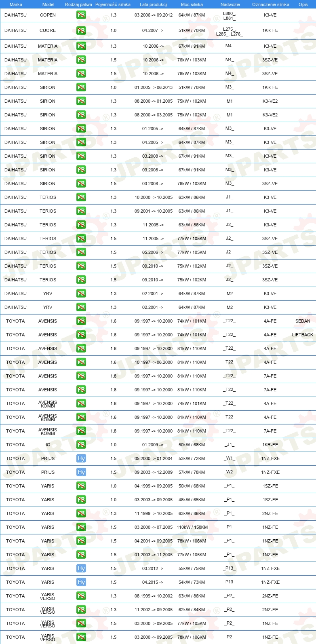Click the IQ model cell
The image size is (316, 644).
click(x=48, y=445)
